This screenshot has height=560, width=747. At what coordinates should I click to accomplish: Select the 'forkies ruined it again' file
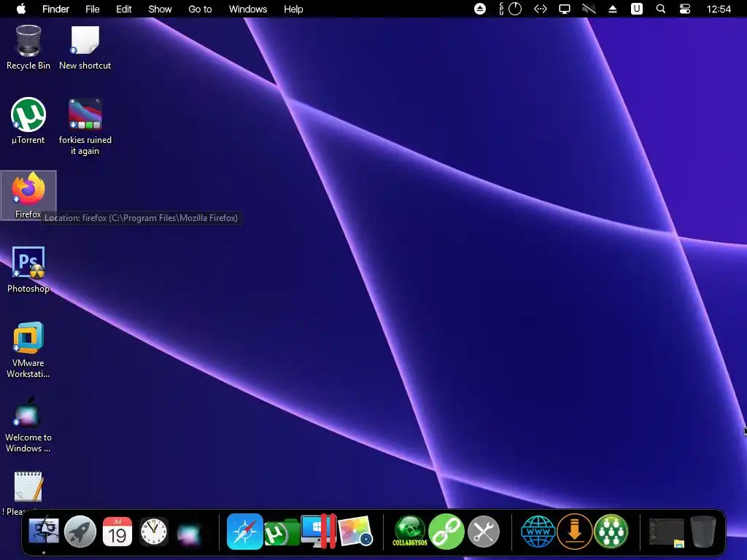[x=85, y=126]
